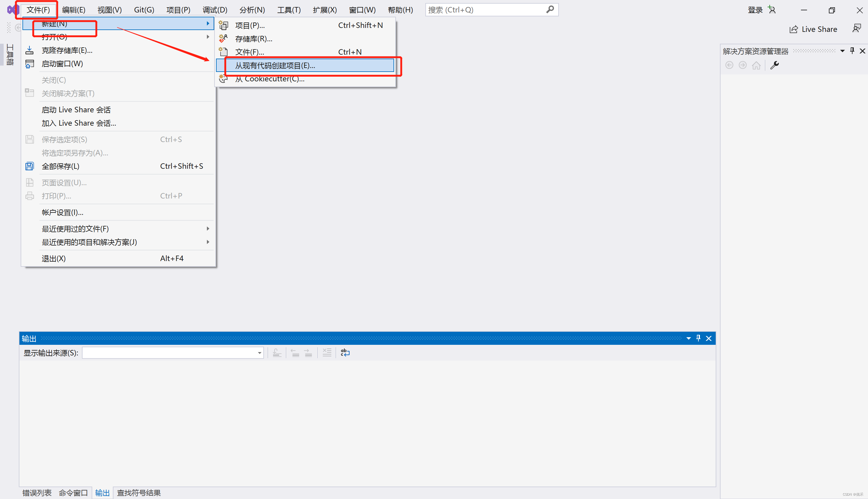Select 克隆存储库(E)... menu entry
The image size is (868, 499).
tap(119, 50)
